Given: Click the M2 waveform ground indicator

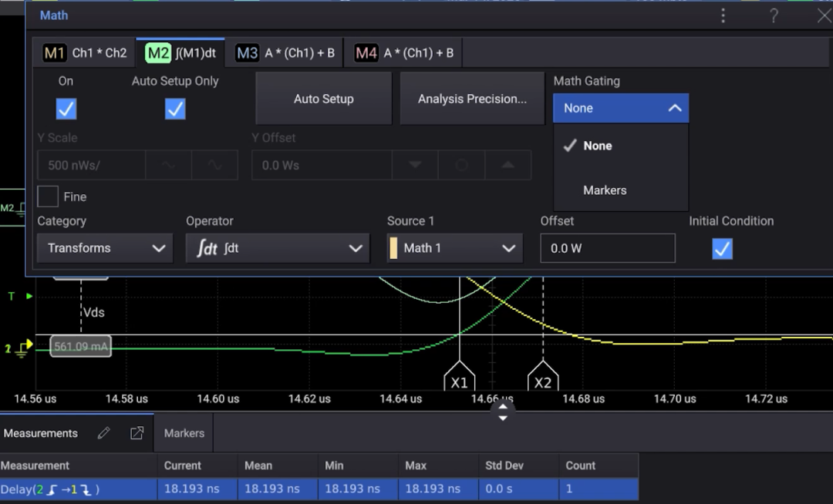Looking at the screenshot, I should click(x=12, y=208).
